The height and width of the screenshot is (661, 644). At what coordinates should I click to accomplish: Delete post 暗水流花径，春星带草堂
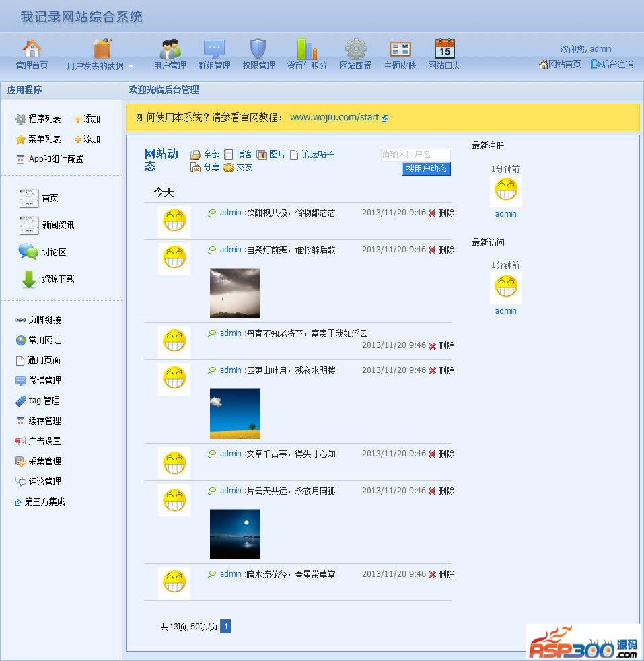pos(441,575)
